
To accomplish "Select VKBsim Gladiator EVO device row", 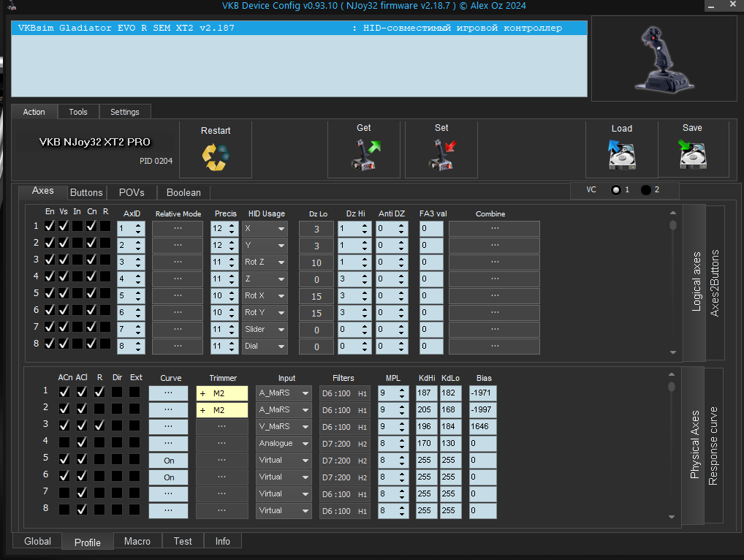I will coord(299,28).
